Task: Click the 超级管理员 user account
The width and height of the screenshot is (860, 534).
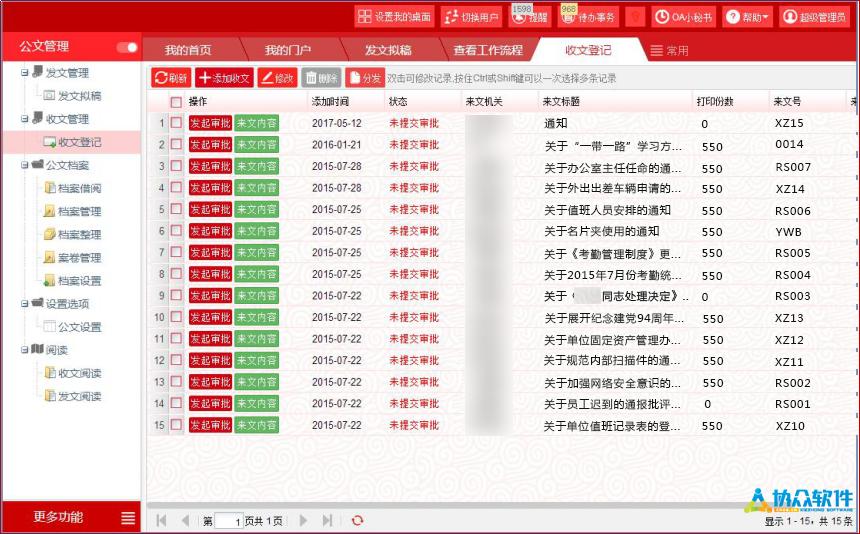Action: click(x=814, y=17)
